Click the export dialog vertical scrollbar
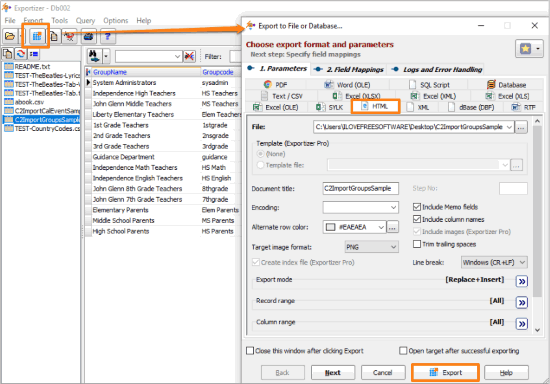This screenshot has height=384, width=550. 537,210
